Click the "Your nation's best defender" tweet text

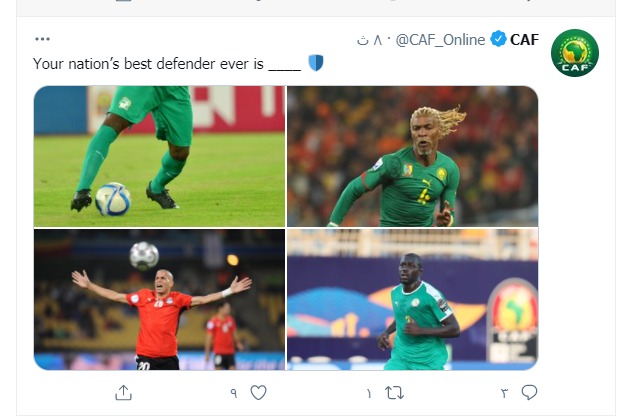coord(148,63)
